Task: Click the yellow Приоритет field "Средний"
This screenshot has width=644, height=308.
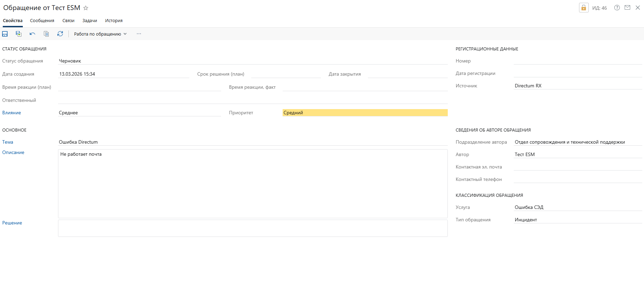Action: coord(365,113)
